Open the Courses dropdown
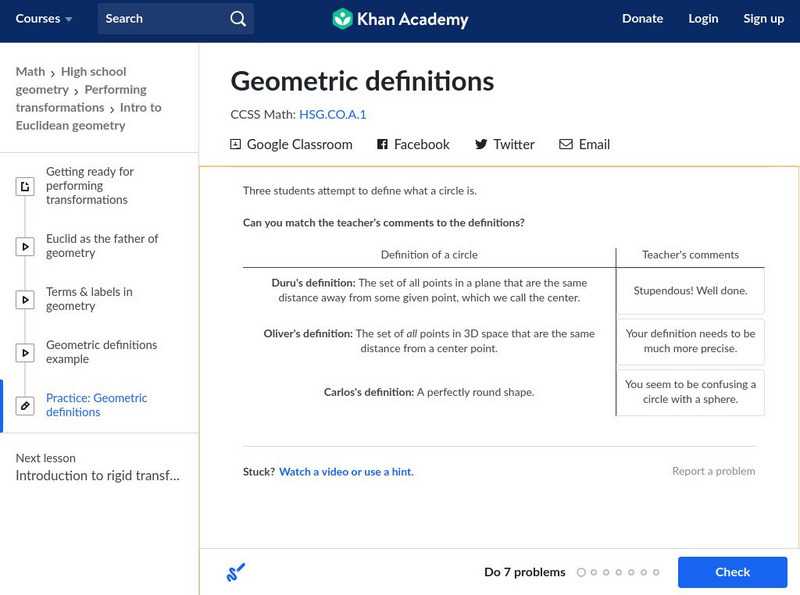Screen dimensions: 800x595 pyautogui.click(x=44, y=18)
